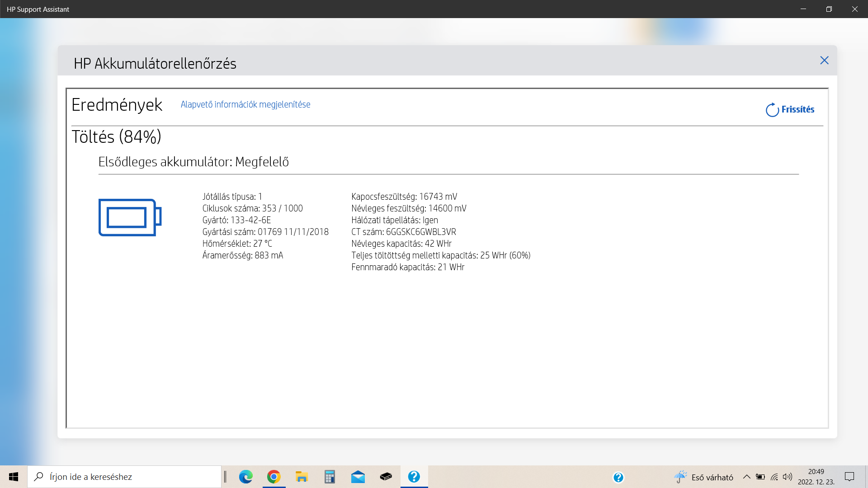Screen dimensions: 868x488
Task: Click the Frissítés refresh button
Action: pos(790,109)
